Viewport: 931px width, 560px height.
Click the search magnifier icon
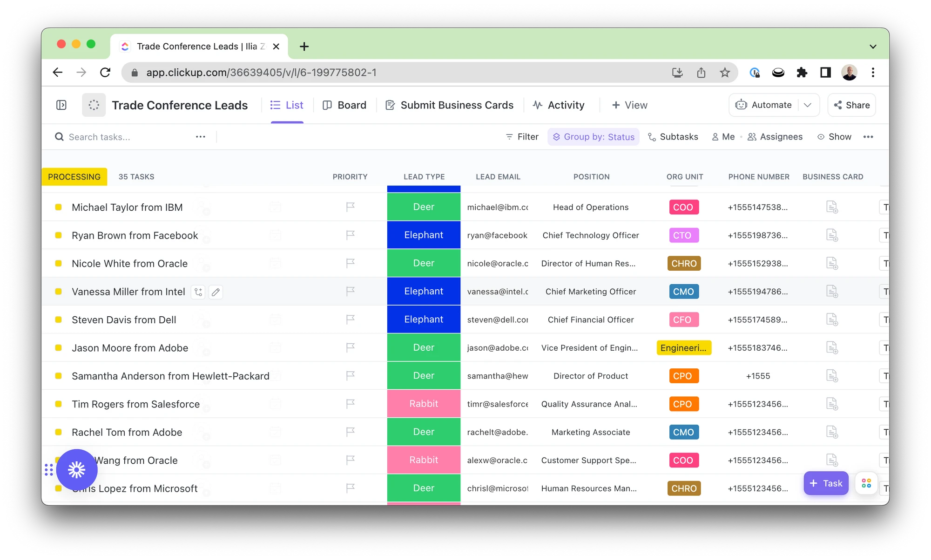[59, 137]
